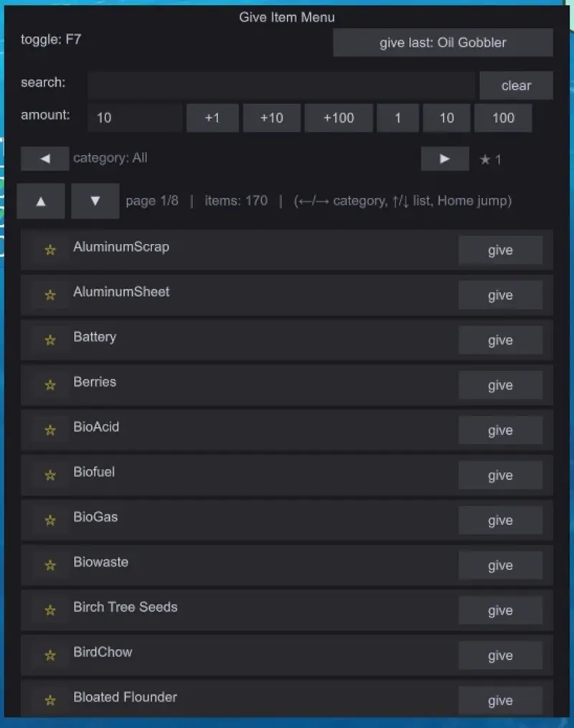Viewport: 574px width, 728px height.
Task: Go to the previous page with up arrow
Action: click(41, 201)
